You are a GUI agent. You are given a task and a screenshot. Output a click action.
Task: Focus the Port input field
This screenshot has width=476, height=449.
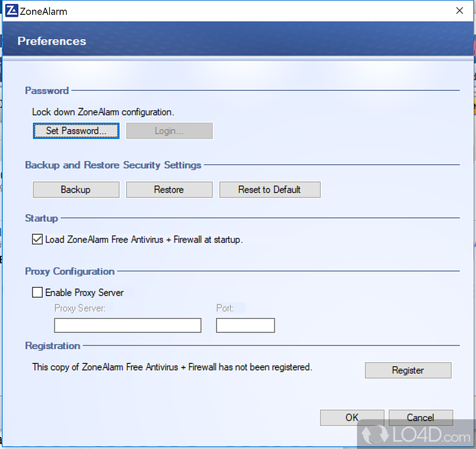245,325
